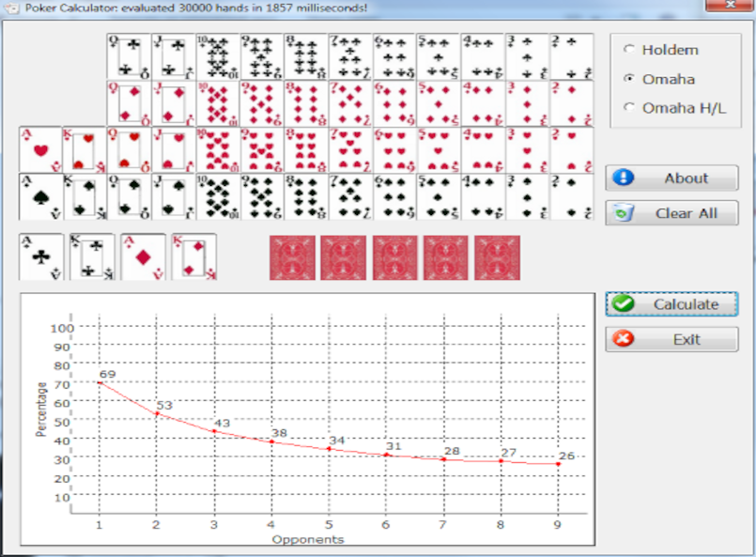Pick the 10 of spades card
Image resolution: width=756 pixels, height=557 pixels.
pos(218,196)
